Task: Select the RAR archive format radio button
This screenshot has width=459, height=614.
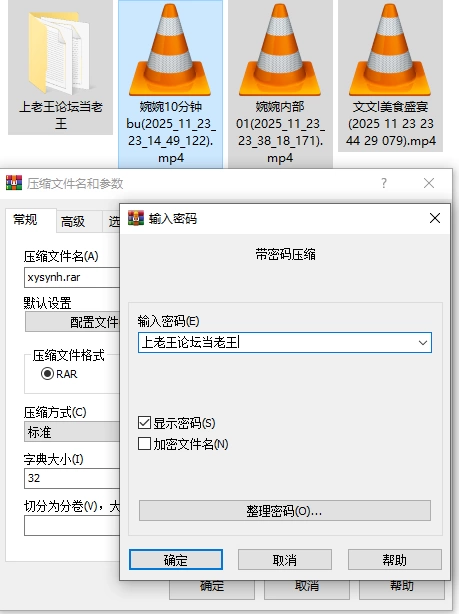Action: tap(47, 374)
